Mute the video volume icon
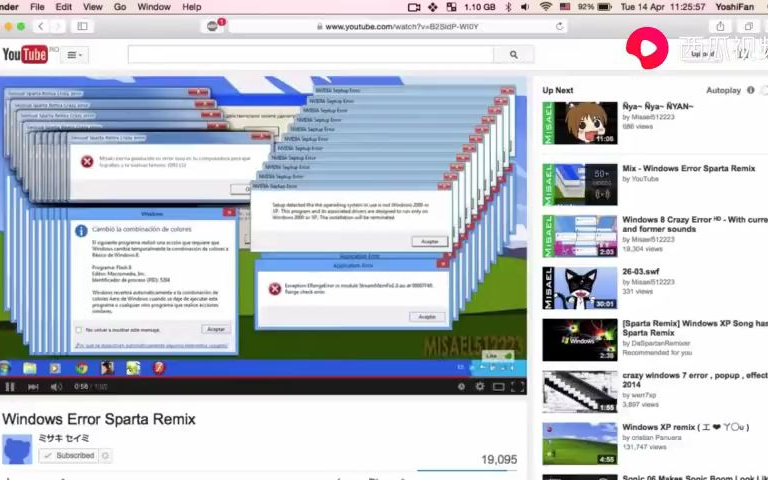The image size is (768, 480). 56,387
